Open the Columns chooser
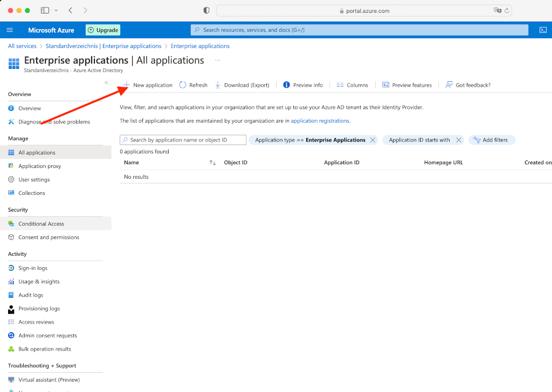Screen dimensions: 552x392 (x=353, y=85)
